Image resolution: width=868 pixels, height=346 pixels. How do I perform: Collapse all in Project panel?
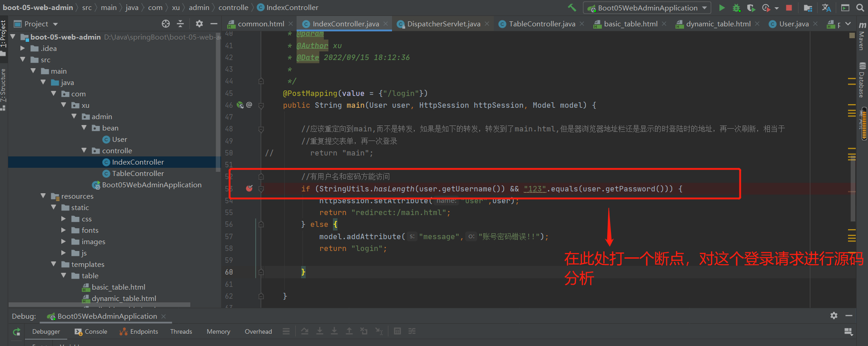[x=180, y=24]
